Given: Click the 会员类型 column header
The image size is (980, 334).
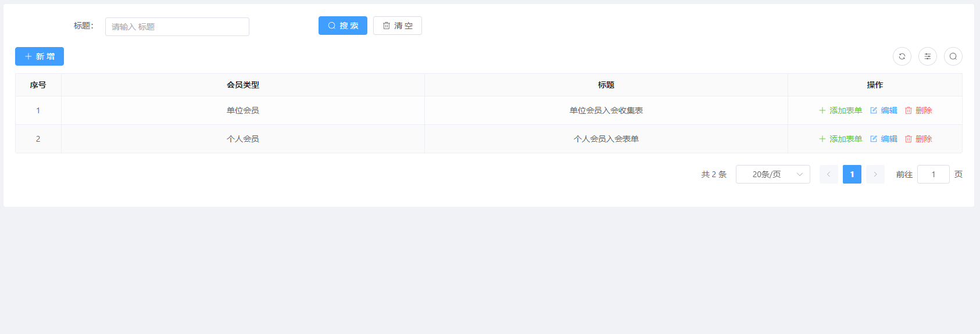Looking at the screenshot, I should (243, 85).
